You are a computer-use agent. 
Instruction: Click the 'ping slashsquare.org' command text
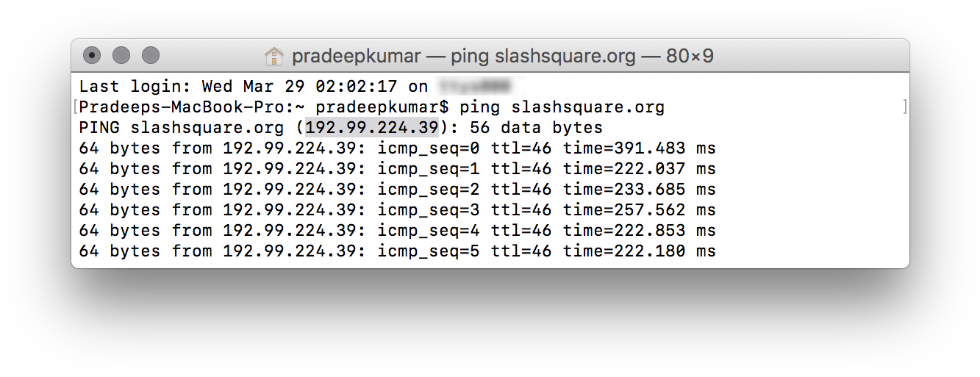click(x=562, y=107)
